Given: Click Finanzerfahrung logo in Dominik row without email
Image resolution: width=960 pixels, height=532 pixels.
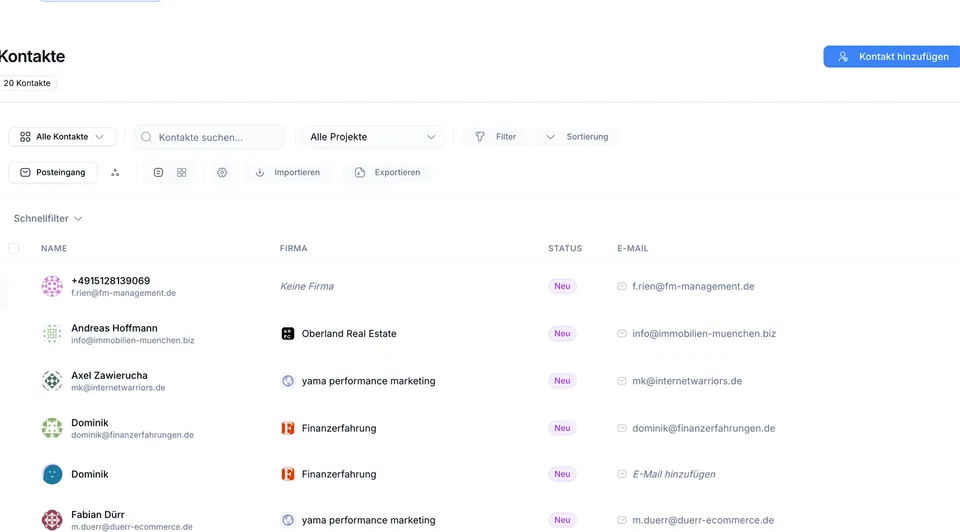Looking at the screenshot, I should [288, 474].
